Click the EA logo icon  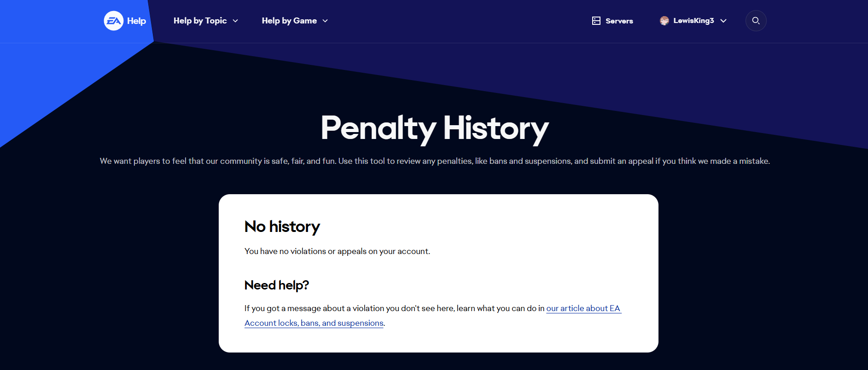pos(113,21)
